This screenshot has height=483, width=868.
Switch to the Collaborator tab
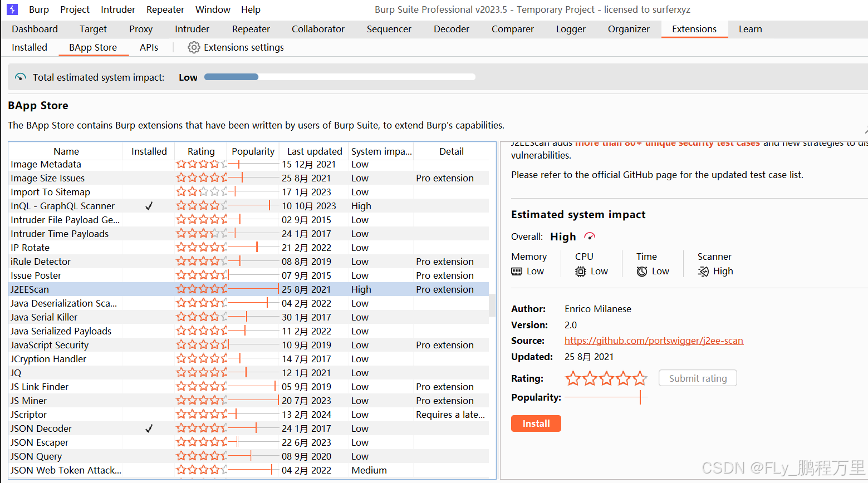click(318, 29)
